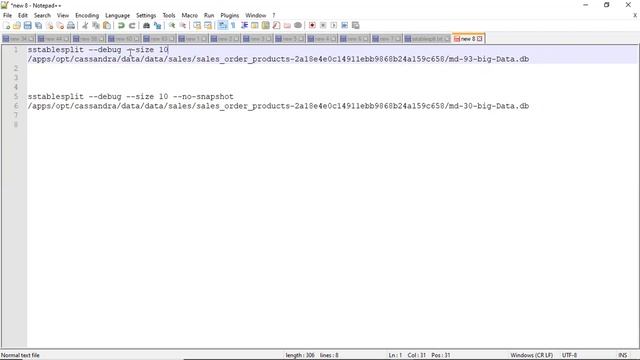Screen dimensions: 640x360
Task: Toggle Show All Characters pilcrow icon
Action: [x=233, y=25]
